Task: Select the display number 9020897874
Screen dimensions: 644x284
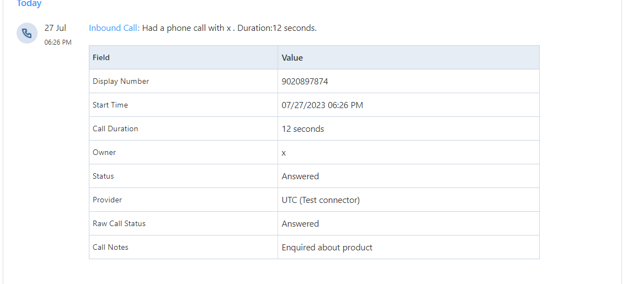Action: click(x=305, y=81)
